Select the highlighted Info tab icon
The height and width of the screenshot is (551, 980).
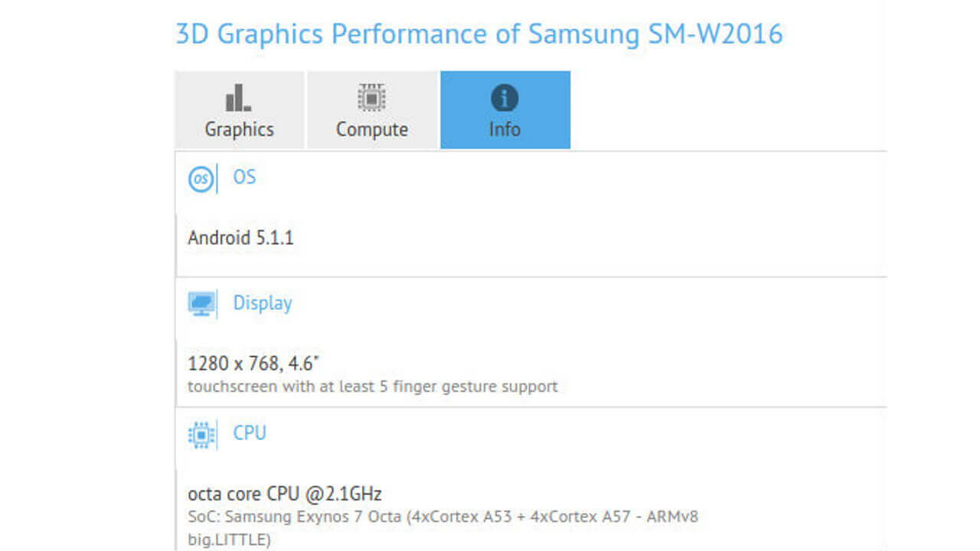[x=505, y=96]
